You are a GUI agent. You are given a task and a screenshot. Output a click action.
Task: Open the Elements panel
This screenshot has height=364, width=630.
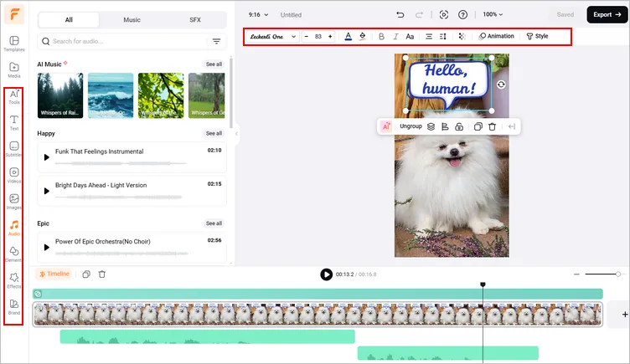point(14,254)
